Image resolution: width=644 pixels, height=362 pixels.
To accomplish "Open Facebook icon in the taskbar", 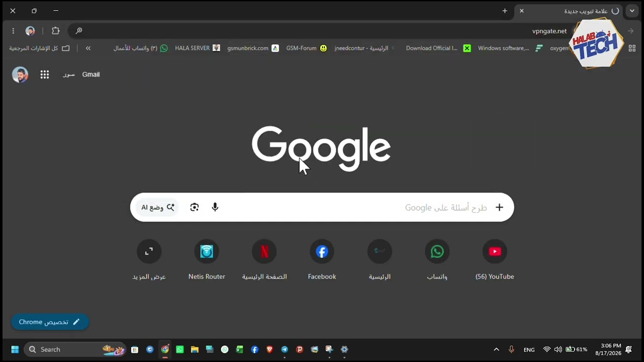I will pyautogui.click(x=255, y=349).
